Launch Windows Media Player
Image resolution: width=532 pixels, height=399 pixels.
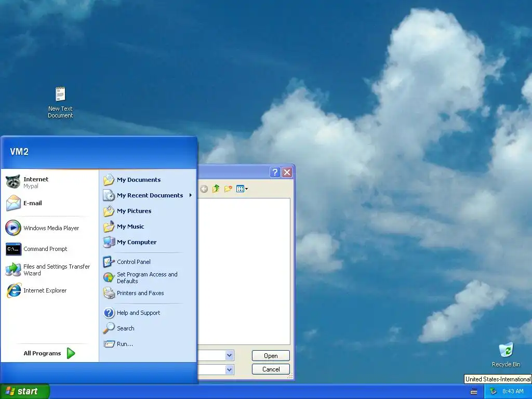[x=50, y=228]
